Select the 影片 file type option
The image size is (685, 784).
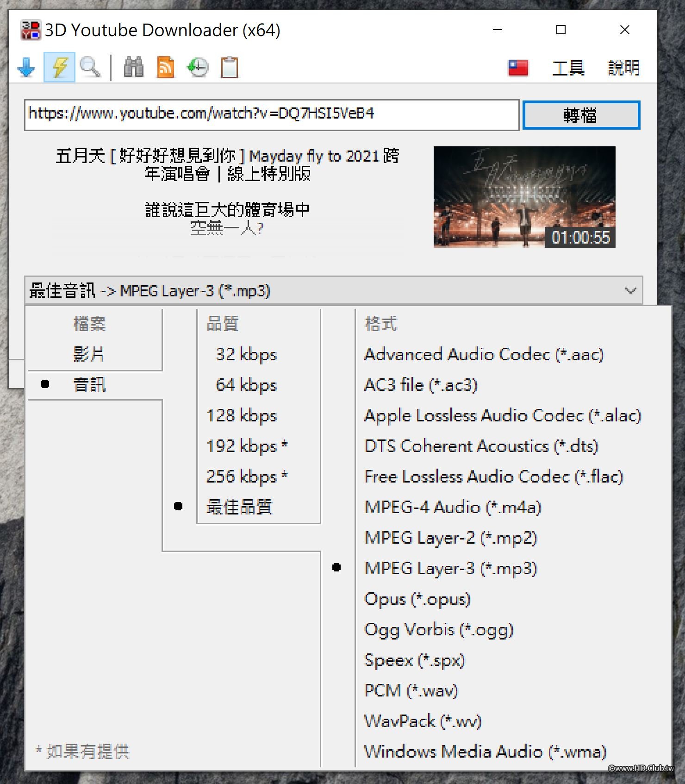[x=89, y=354]
